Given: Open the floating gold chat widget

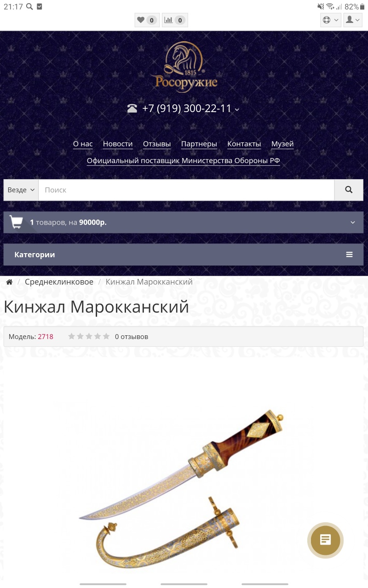Looking at the screenshot, I should (325, 540).
